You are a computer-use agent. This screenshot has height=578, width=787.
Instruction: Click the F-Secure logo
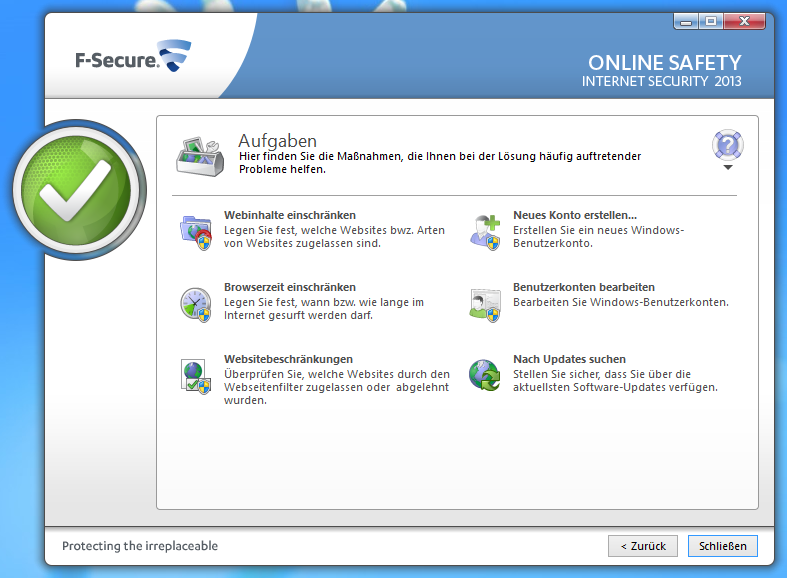click(x=133, y=57)
